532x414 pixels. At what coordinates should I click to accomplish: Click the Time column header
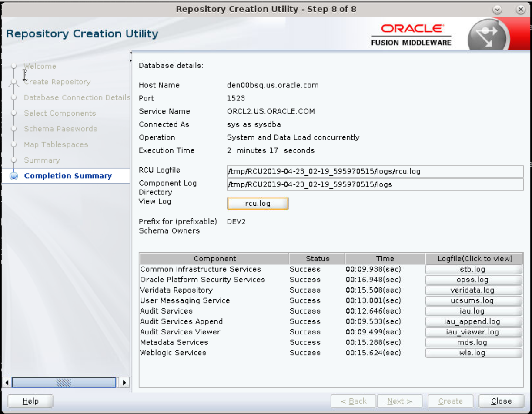(385, 258)
